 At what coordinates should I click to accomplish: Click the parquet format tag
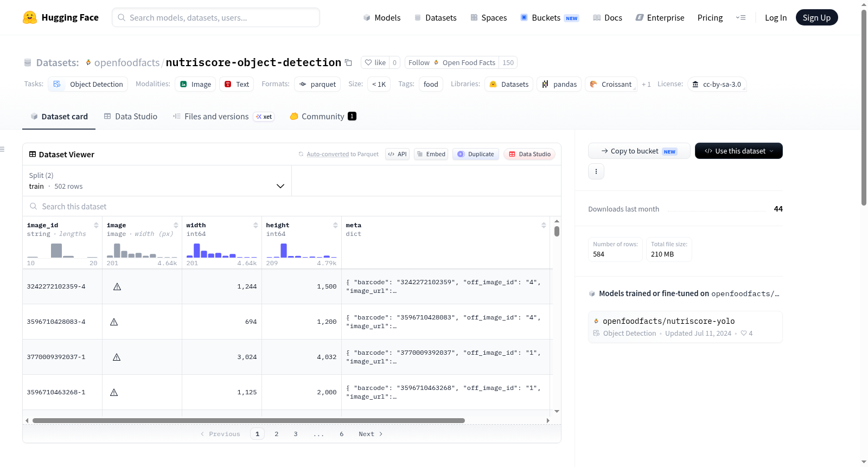(318, 84)
